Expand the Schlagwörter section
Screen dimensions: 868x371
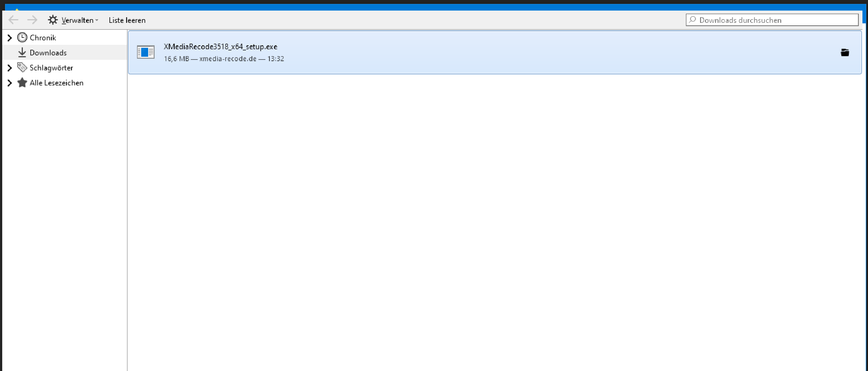coord(9,67)
